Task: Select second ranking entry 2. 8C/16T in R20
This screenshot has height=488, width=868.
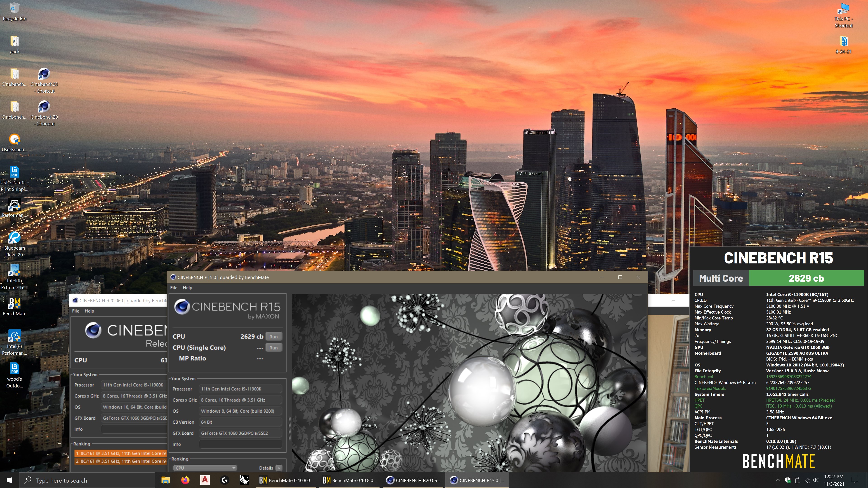Action: [121, 461]
